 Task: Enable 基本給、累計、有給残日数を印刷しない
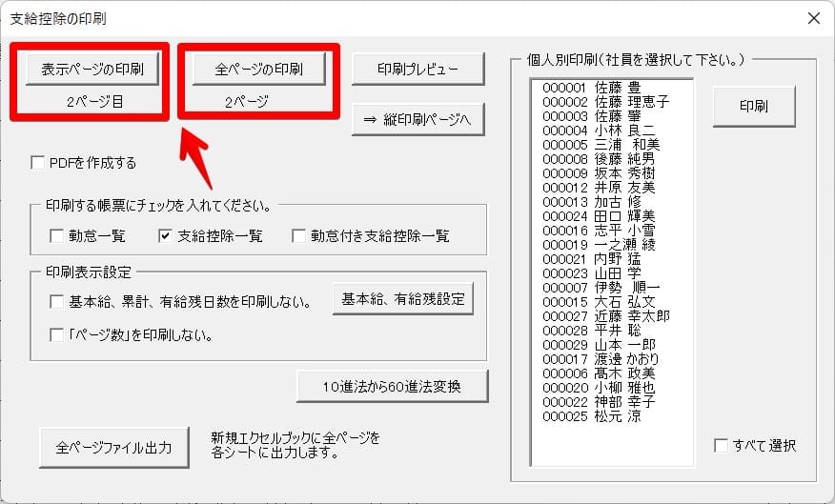tap(56, 303)
